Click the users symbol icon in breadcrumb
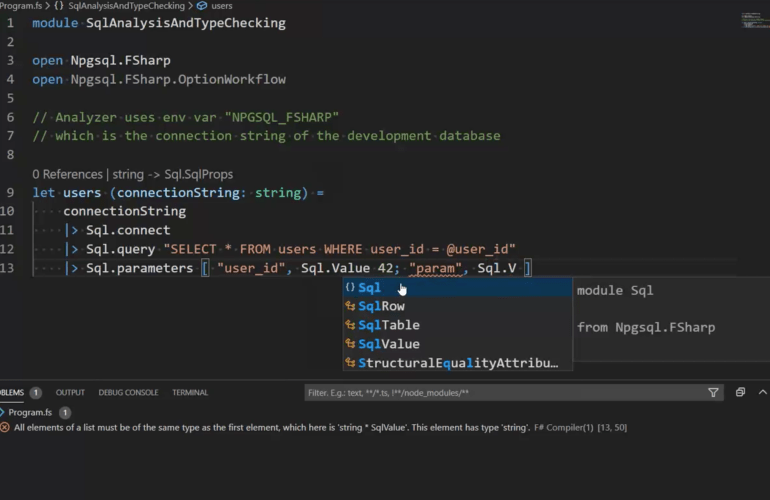770x500 pixels. (x=202, y=6)
